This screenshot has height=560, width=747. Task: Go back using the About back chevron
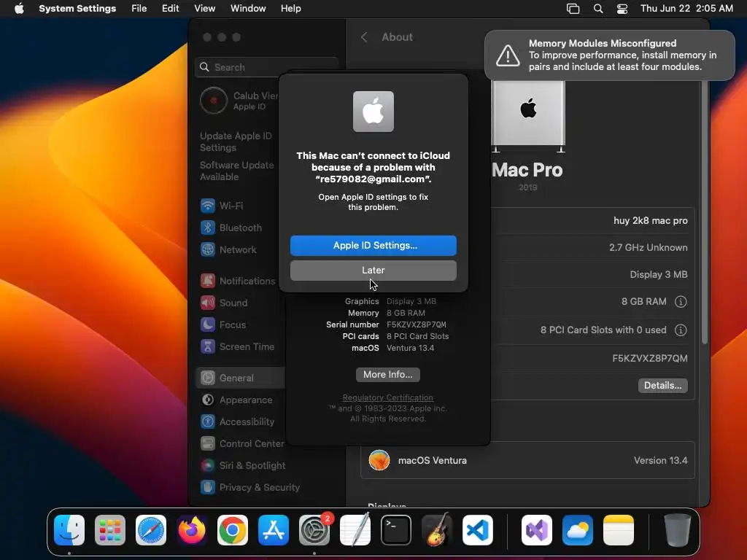click(x=364, y=37)
